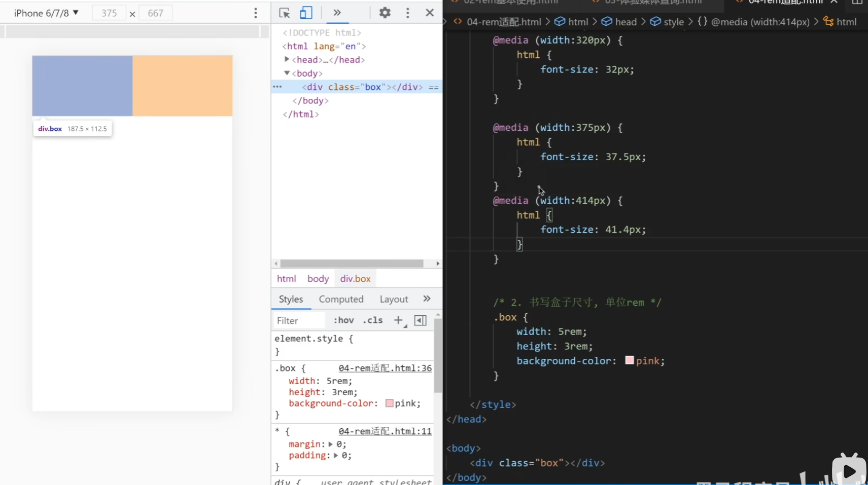The height and width of the screenshot is (485, 868).
Task: Click height: 3rem property in Styles
Action: (323, 392)
